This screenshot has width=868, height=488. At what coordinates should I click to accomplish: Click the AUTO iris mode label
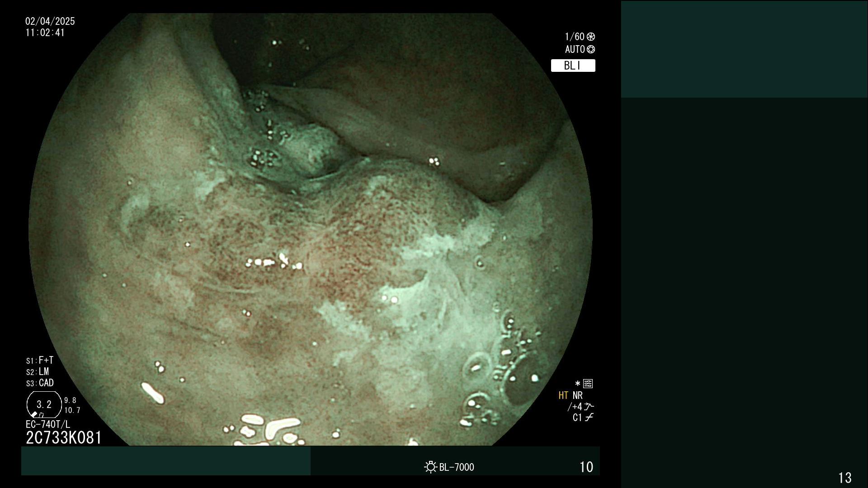coord(575,49)
